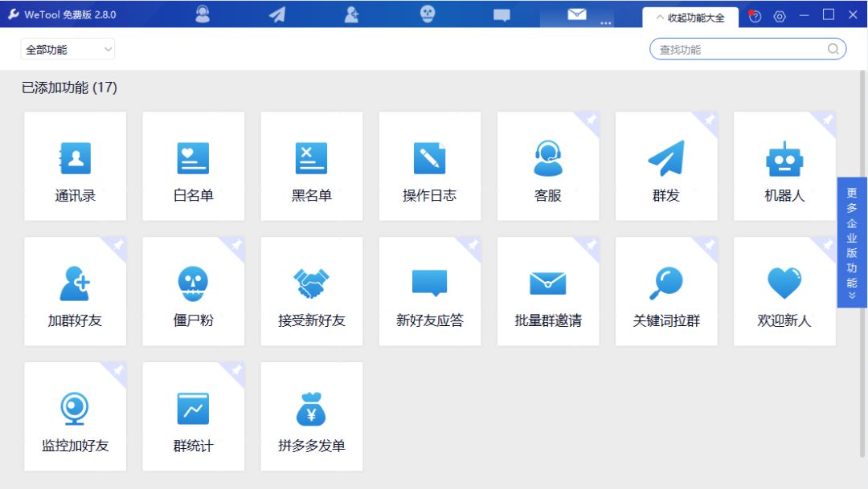Open the 欢迎新人 heart card
The height and width of the screenshot is (489, 868).
coord(784,291)
